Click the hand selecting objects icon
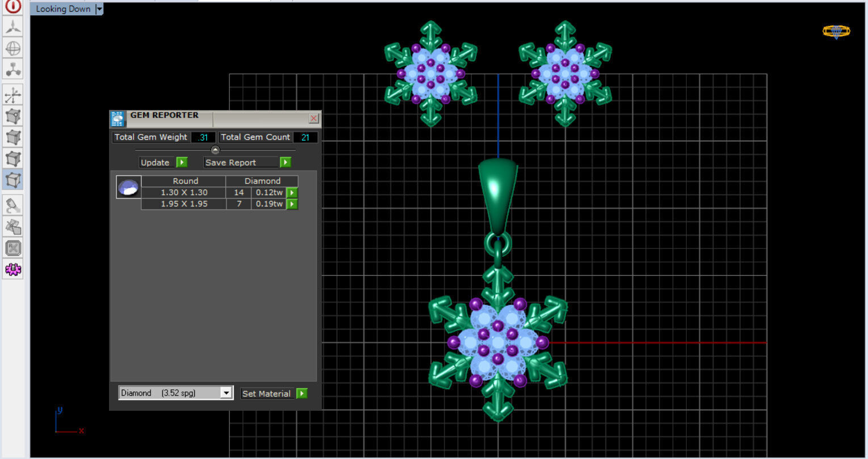 (13, 227)
